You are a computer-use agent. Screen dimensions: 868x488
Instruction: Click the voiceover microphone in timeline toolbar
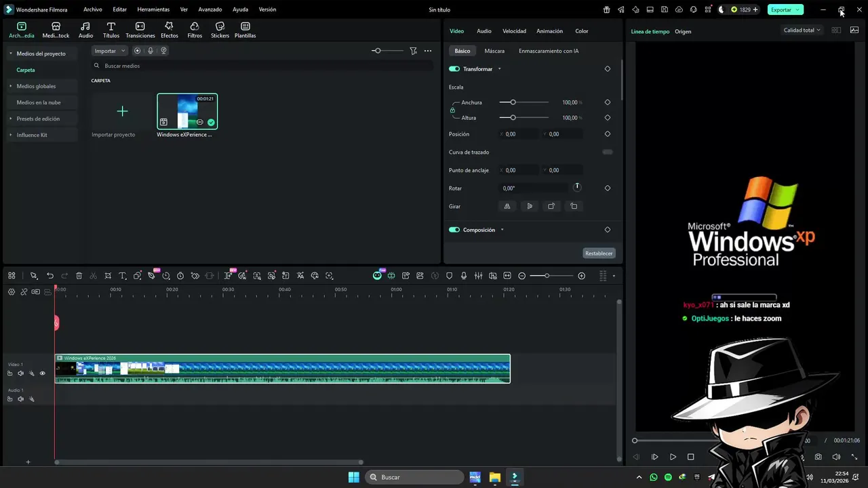coord(464,276)
